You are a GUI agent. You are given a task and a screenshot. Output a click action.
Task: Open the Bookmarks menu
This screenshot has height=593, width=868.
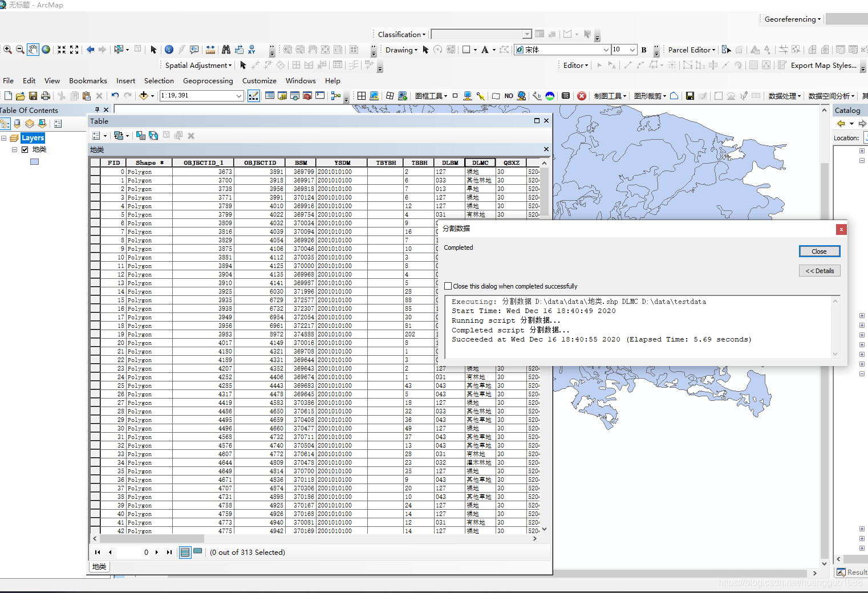[x=88, y=81]
